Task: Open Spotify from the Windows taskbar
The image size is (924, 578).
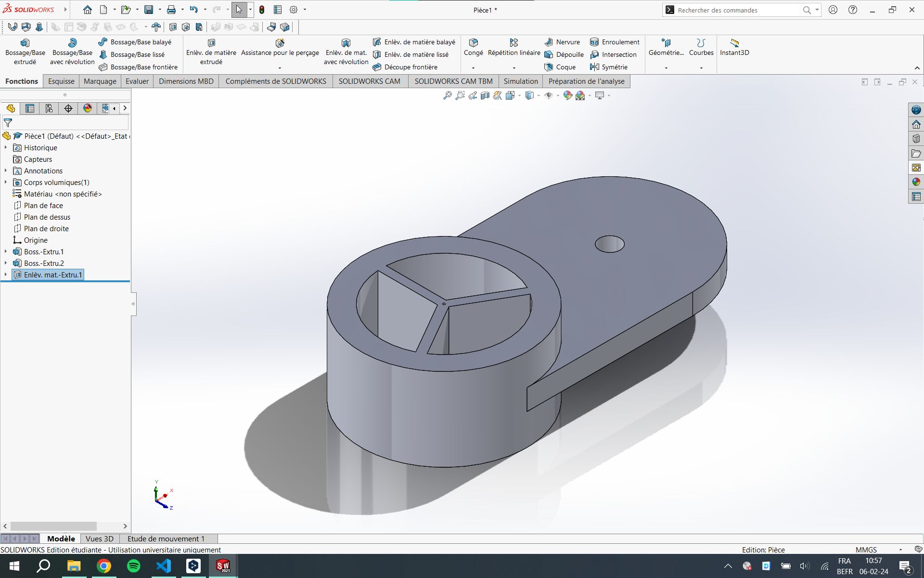Action: coord(134,565)
